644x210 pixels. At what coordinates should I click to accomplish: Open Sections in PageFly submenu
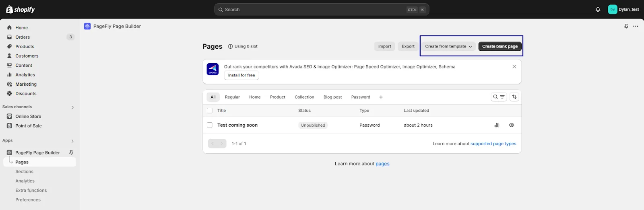pos(25,171)
